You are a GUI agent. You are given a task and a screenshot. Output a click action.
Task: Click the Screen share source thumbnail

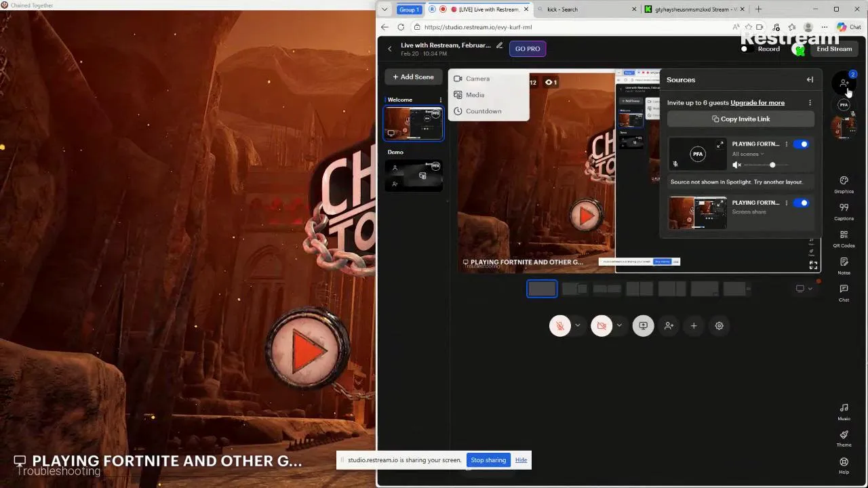coord(697,213)
